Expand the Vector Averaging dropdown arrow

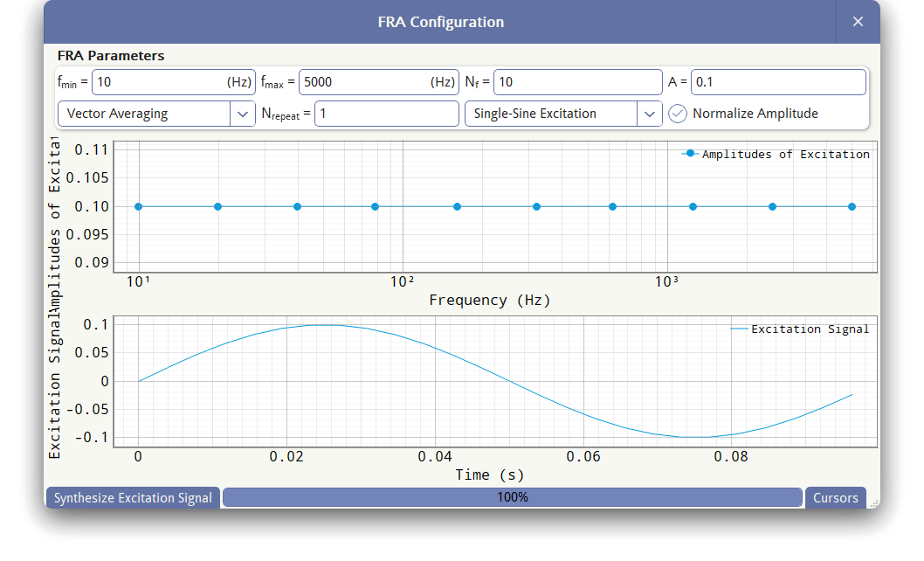tap(242, 114)
